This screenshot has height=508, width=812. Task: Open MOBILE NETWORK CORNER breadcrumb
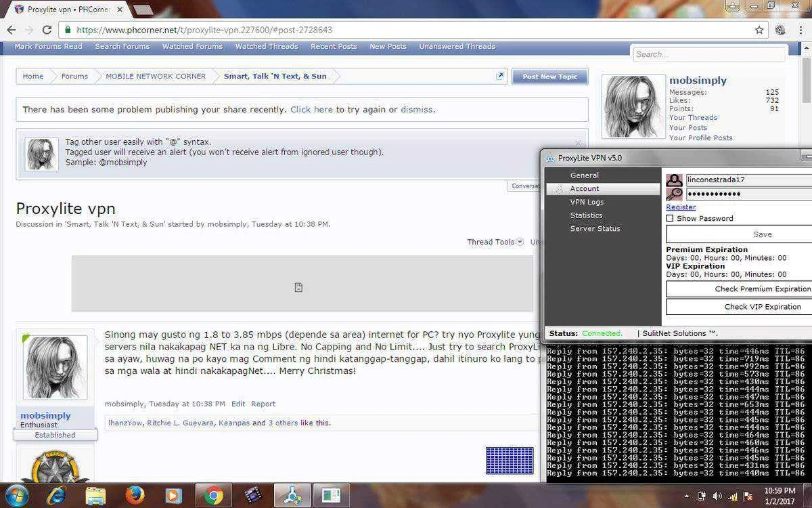[156, 76]
